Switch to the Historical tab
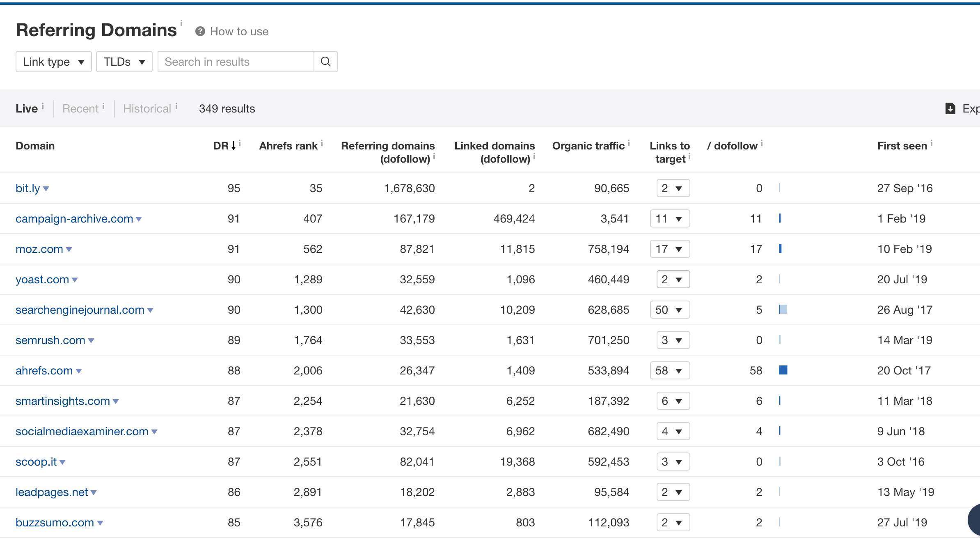Screen dimensions: 980x542 pos(147,108)
